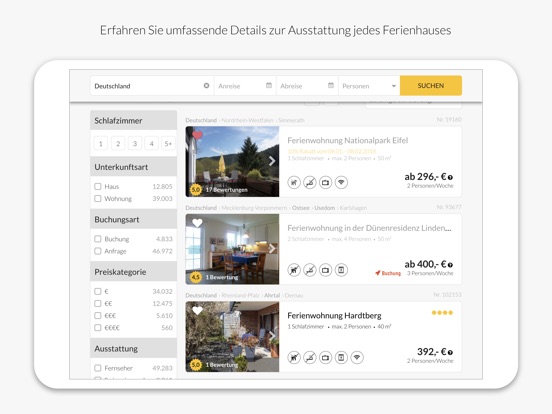Select 3 bedrooms under Schlafzimmer

(135, 143)
